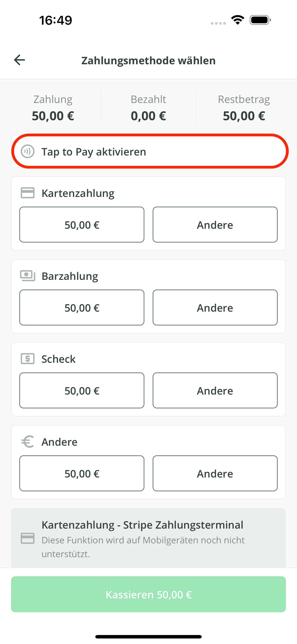Viewport: 297px width, 644px height.
Task: Pay 50,00 € with Barzahlung
Action: (x=82, y=307)
